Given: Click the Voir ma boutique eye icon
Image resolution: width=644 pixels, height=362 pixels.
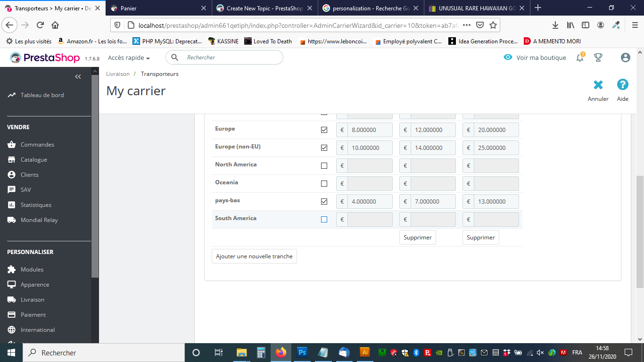Looking at the screenshot, I should tap(508, 58).
